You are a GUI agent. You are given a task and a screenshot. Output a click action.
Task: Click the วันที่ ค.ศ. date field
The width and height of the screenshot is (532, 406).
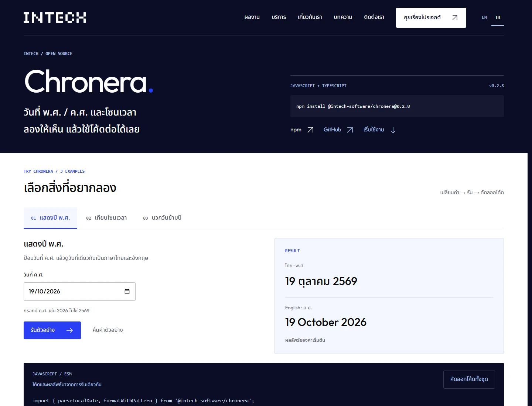coord(79,292)
